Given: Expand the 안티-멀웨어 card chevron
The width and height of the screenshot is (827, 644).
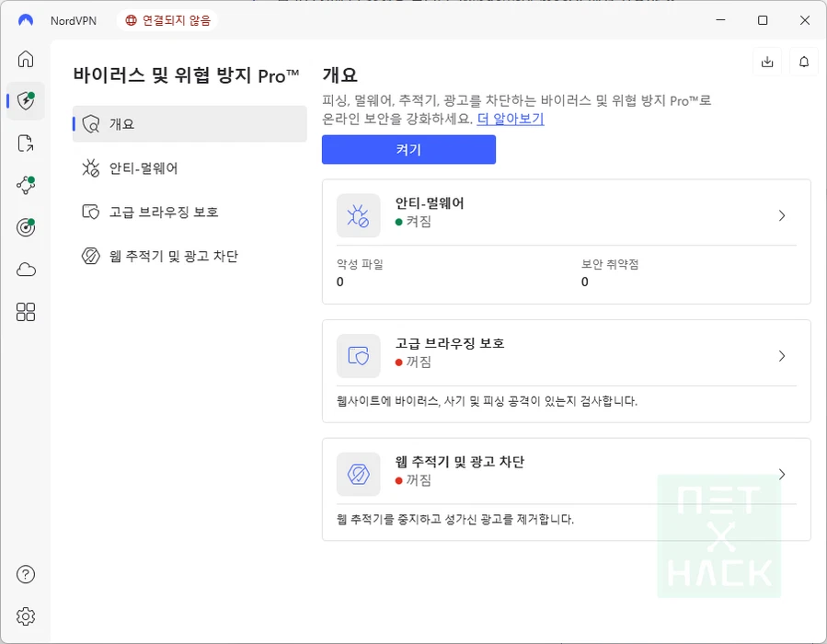Looking at the screenshot, I should pyautogui.click(x=781, y=215).
